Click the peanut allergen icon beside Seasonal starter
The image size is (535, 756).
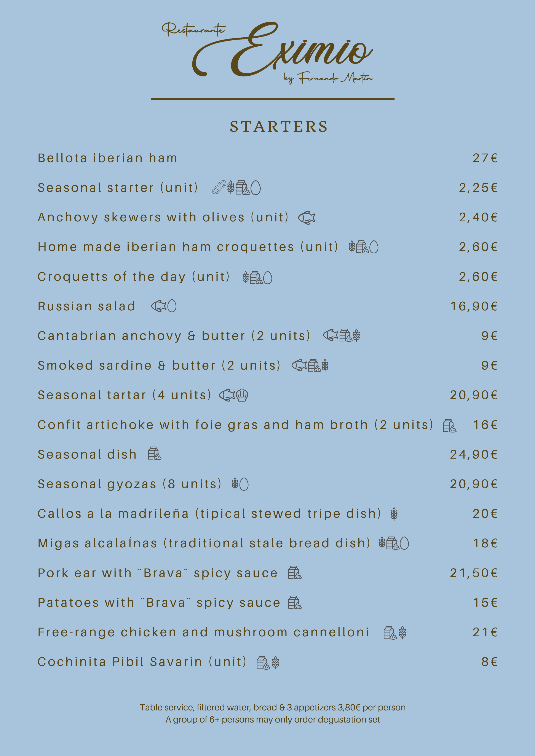219,188
